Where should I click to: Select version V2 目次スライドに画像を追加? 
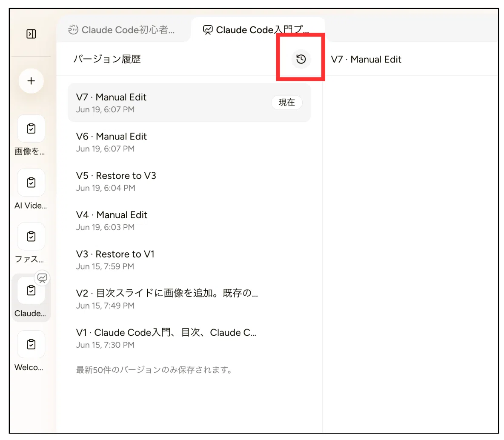pos(189,299)
